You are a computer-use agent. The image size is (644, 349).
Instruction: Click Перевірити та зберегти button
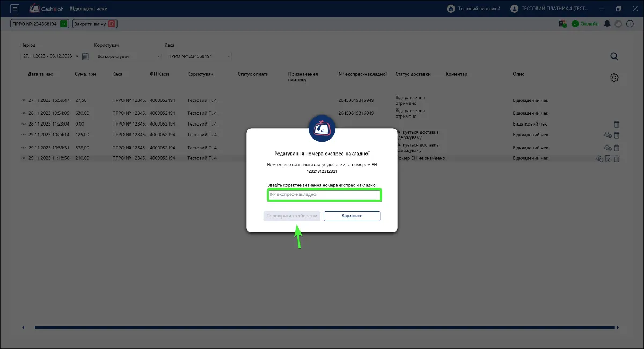[292, 216]
